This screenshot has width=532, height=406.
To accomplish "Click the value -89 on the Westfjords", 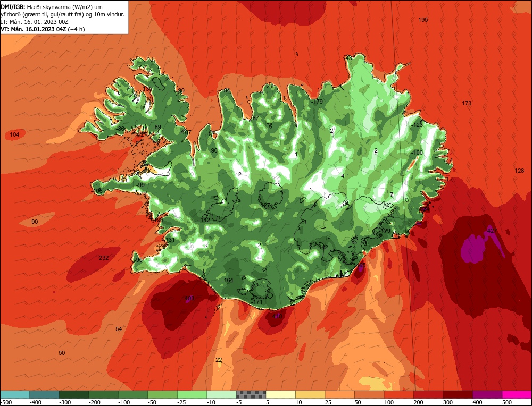I will tap(156, 127).
